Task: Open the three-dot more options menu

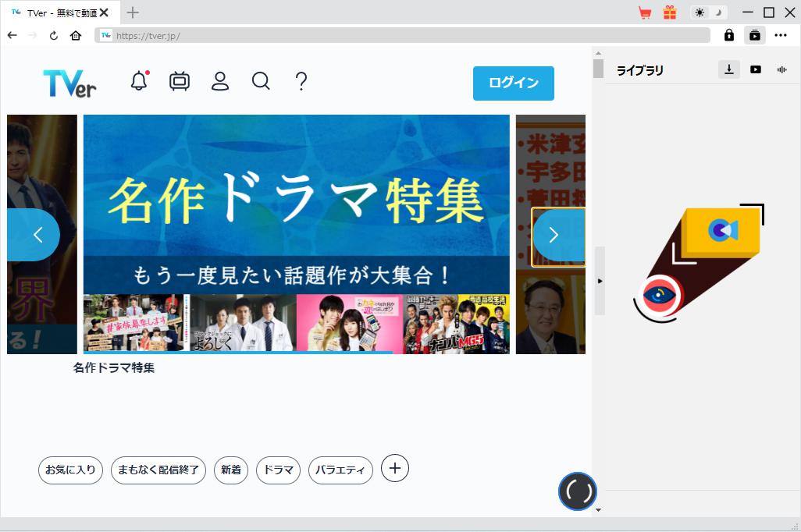Action: click(x=781, y=35)
